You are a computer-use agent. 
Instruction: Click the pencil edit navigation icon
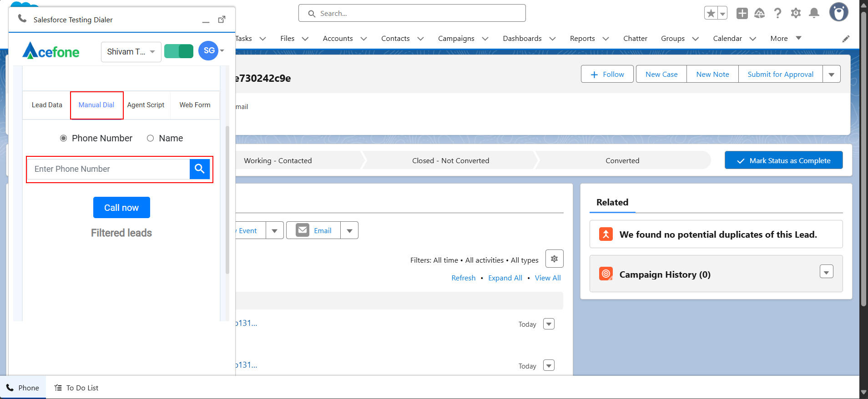click(846, 39)
